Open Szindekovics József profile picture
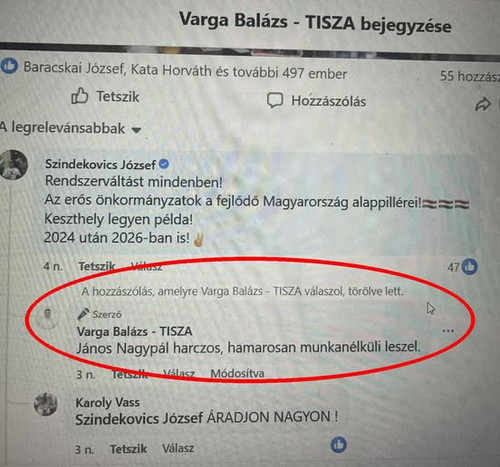This screenshot has height=467, width=500. pyautogui.click(x=13, y=165)
